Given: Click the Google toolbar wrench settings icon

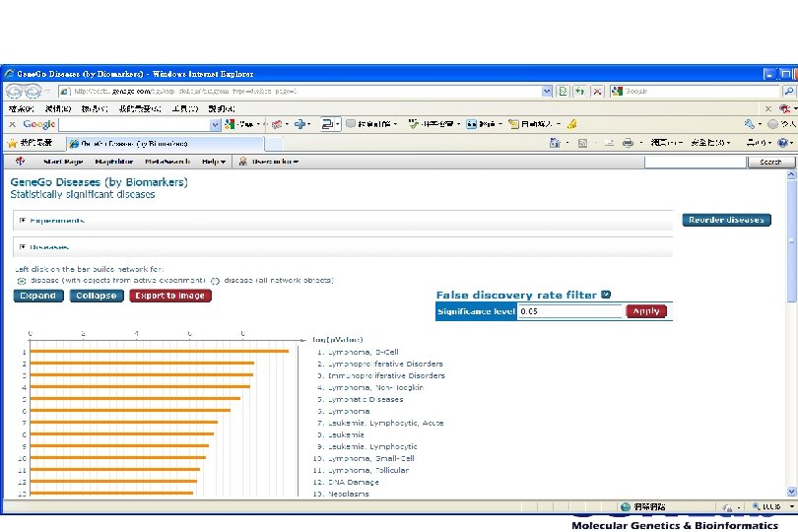Looking at the screenshot, I should (x=749, y=124).
